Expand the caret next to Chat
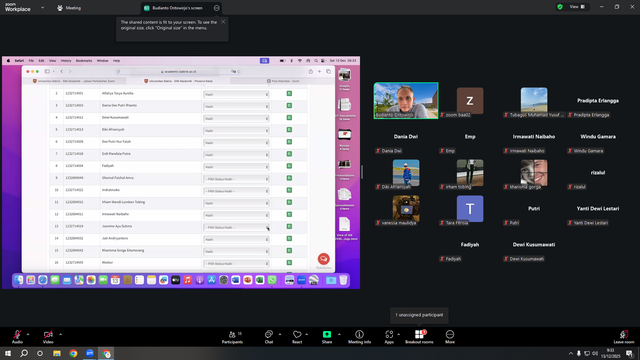Image resolution: width=640 pixels, height=360 pixels. 280,334
